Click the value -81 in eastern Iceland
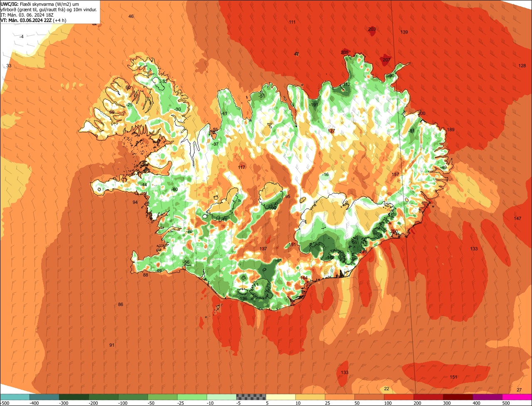Viewport: 532px width, 406px height. point(411,131)
